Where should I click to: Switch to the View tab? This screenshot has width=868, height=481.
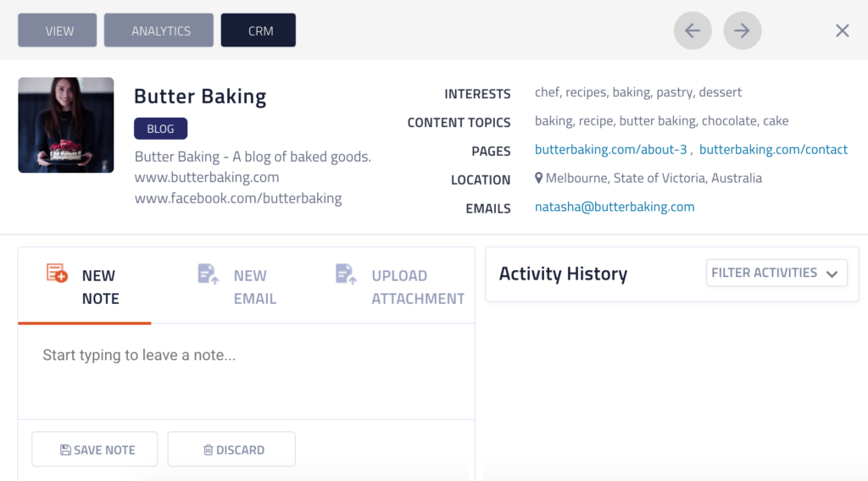[59, 31]
